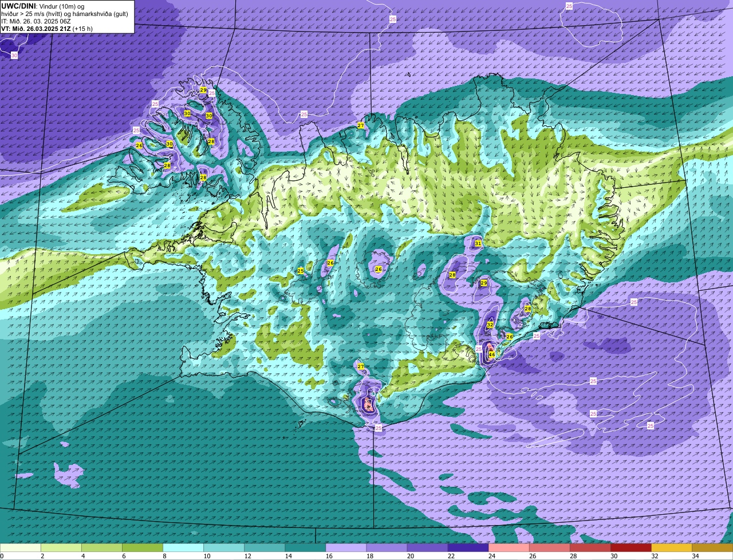This screenshot has height=560, width=733.
Task: Click the legend swatch between 0 and 2
Action: click(x=21, y=547)
